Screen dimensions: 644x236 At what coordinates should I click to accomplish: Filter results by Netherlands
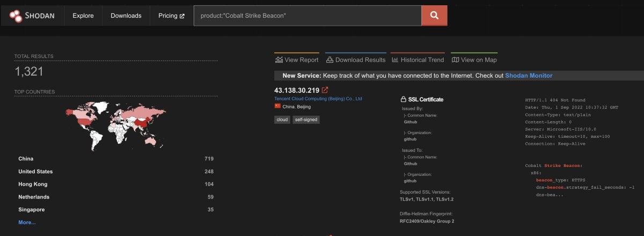(x=34, y=197)
